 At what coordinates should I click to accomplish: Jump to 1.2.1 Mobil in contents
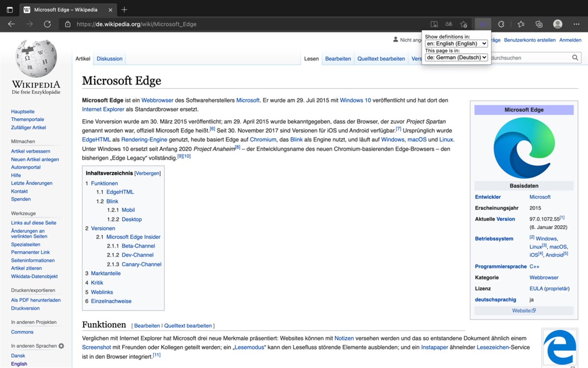pyautogui.click(x=121, y=210)
